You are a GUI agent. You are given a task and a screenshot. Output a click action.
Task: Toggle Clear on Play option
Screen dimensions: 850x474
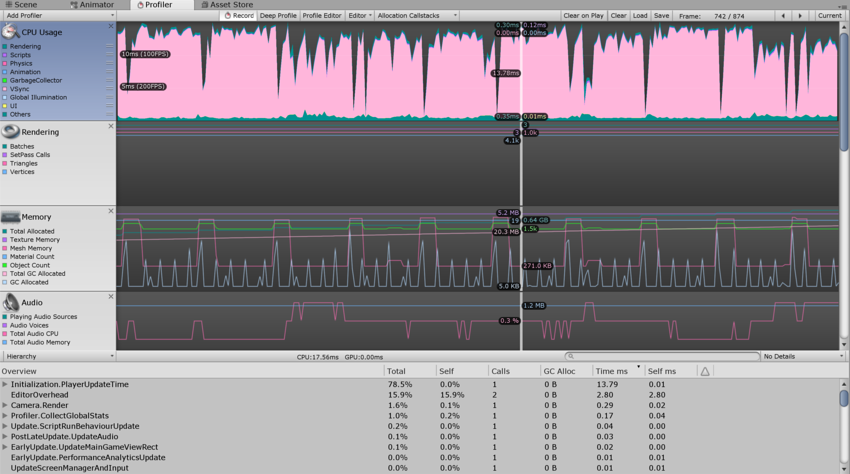583,16
